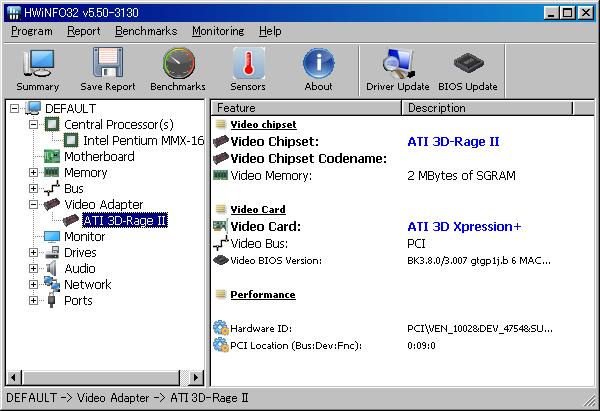Open the Program menu
Viewport: 600px width, 411px height.
(x=32, y=31)
